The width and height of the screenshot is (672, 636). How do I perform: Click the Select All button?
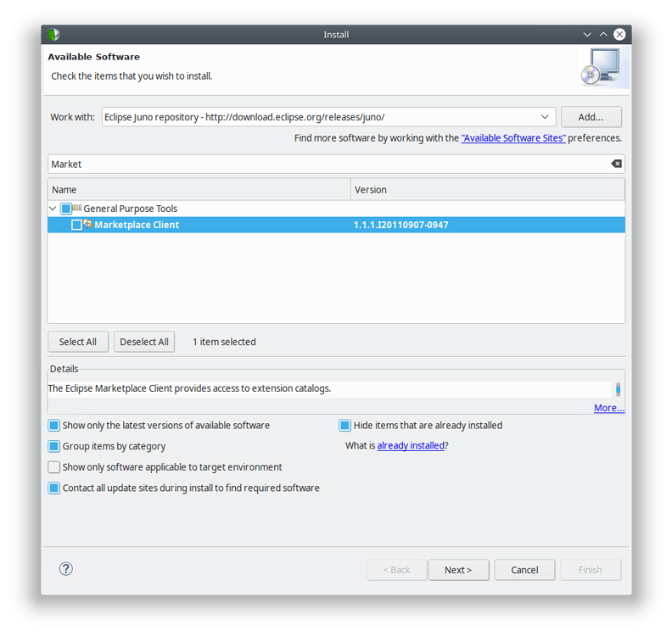click(78, 342)
